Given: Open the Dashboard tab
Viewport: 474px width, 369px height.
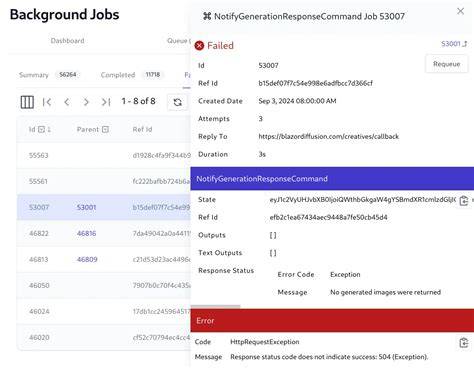Looking at the screenshot, I should pyautogui.click(x=67, y=41).
